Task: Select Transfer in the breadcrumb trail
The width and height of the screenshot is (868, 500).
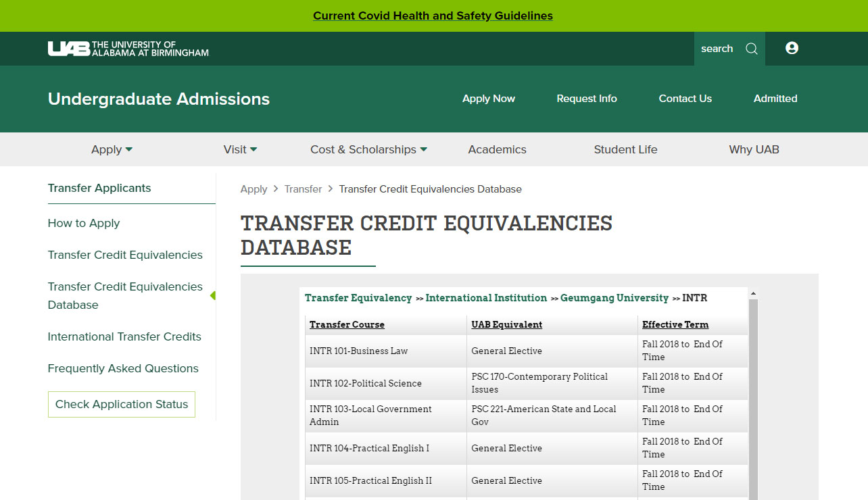Action: pyautogui.click(x=303, y=189)
